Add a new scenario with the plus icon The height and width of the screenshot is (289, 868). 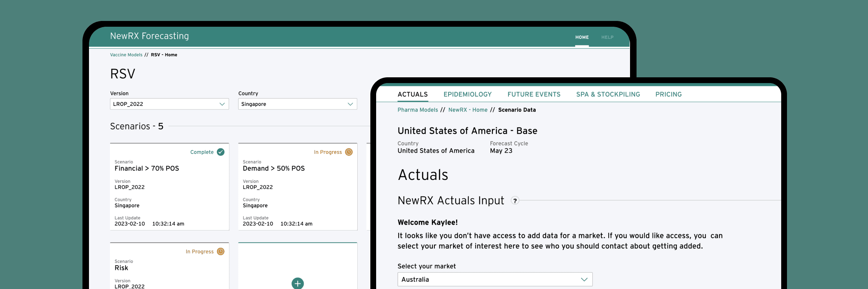point(298,284)
